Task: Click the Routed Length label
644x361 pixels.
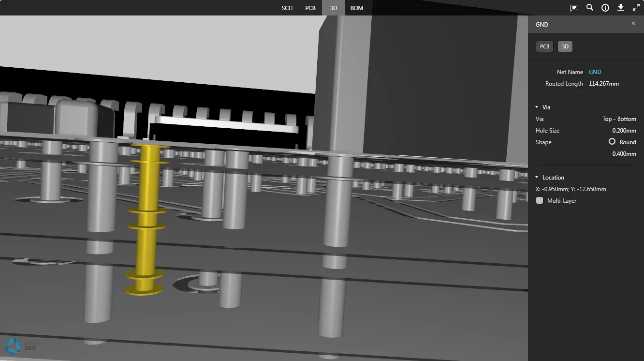Action: click(564, 84)
